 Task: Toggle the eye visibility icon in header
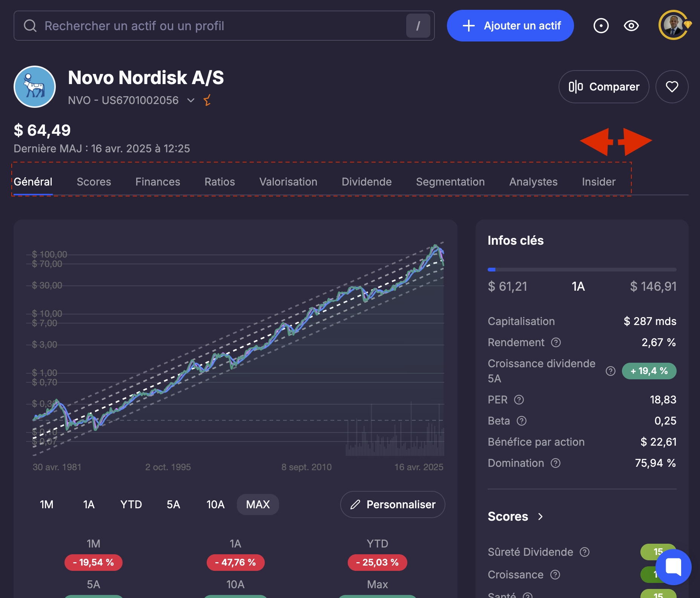[x=631, y=26]
